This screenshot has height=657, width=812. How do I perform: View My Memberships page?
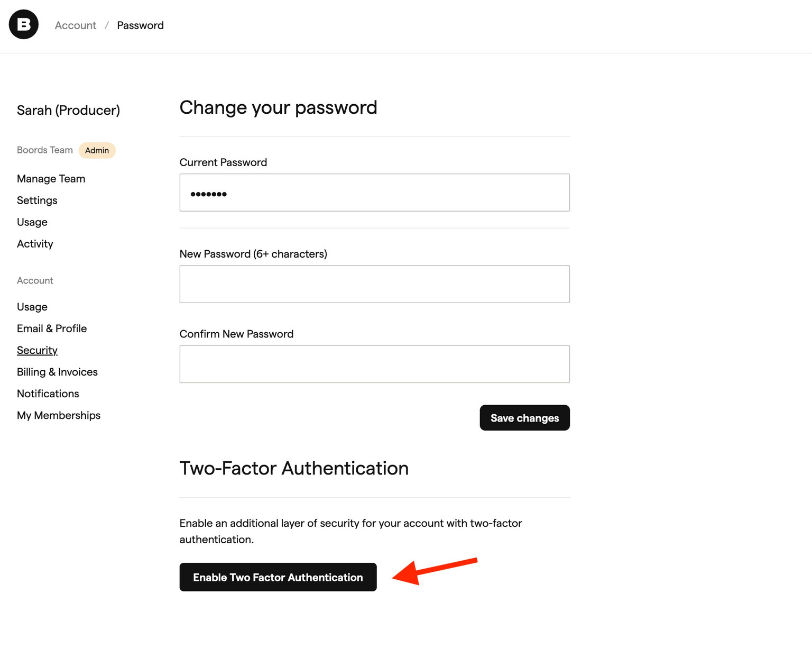pos(58,415)
